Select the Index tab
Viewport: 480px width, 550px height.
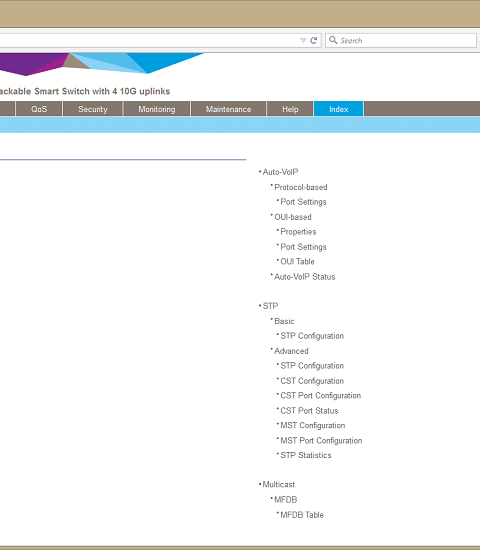click(x=339, y=109)
